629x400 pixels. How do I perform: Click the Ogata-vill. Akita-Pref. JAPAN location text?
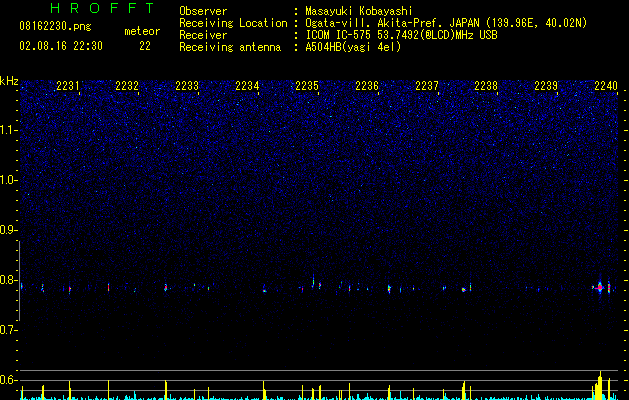(446, 23)
